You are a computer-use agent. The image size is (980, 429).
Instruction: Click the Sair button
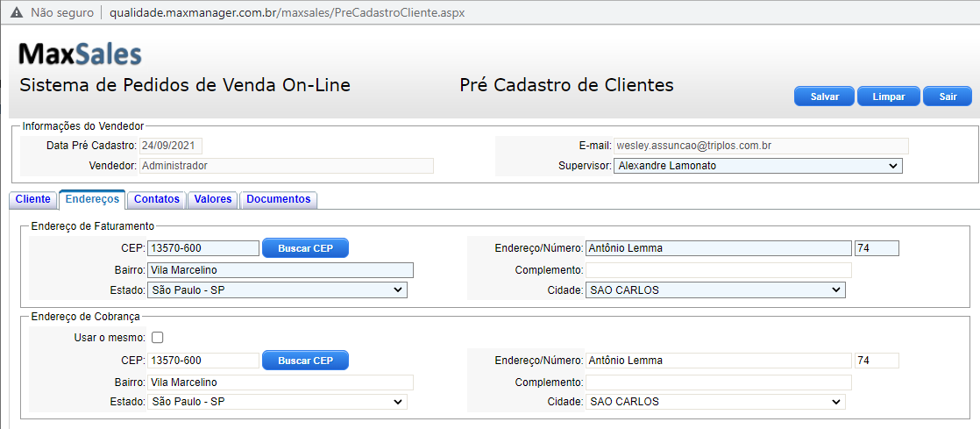click(948, 97)
